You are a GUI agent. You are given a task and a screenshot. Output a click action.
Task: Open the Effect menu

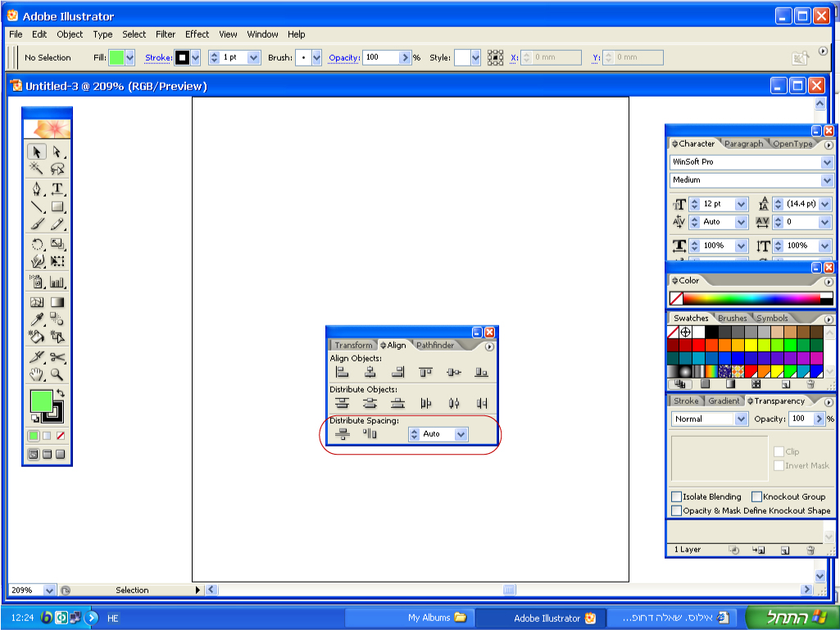click(198, 34)
